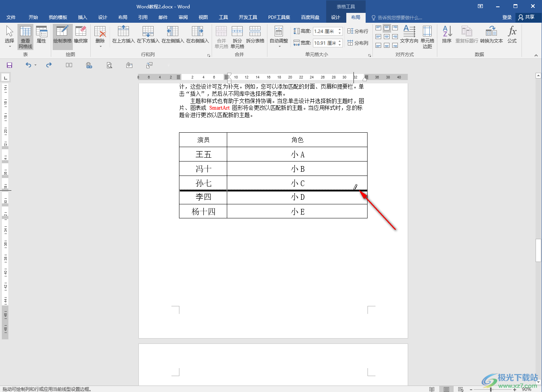Image resolution: width=542 pixels, height=392 pixels.
Task: Click the Sort button
Action: pos(447,35)
